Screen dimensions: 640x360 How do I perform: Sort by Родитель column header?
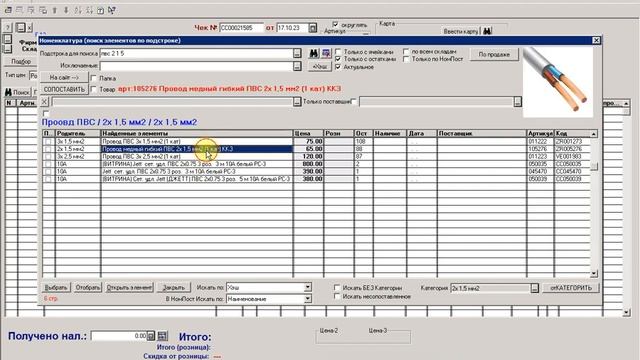78,133
